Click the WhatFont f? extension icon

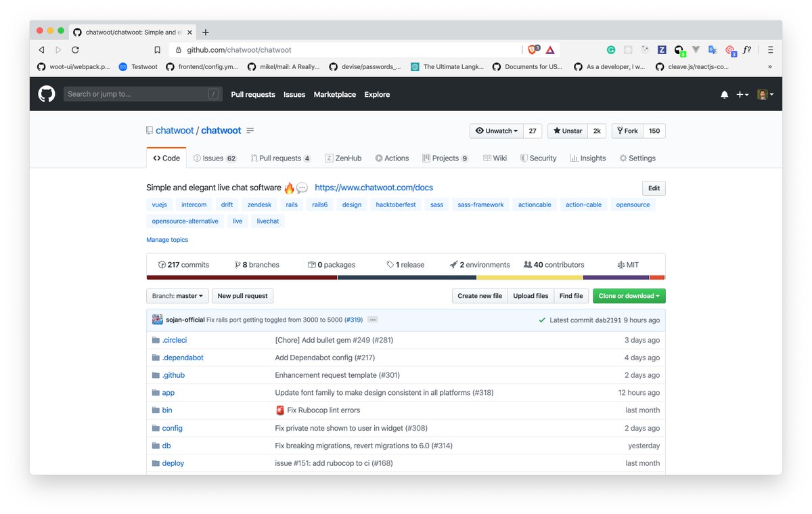click(747, 50)
